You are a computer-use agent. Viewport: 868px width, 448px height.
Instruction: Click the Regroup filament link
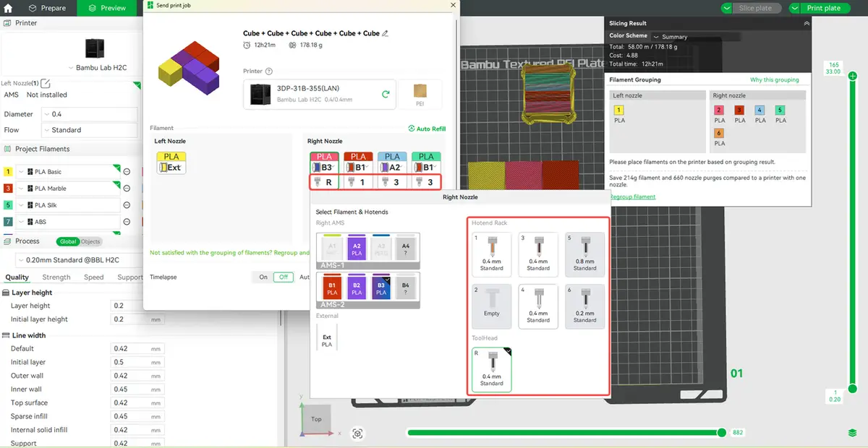click(632, 197)
